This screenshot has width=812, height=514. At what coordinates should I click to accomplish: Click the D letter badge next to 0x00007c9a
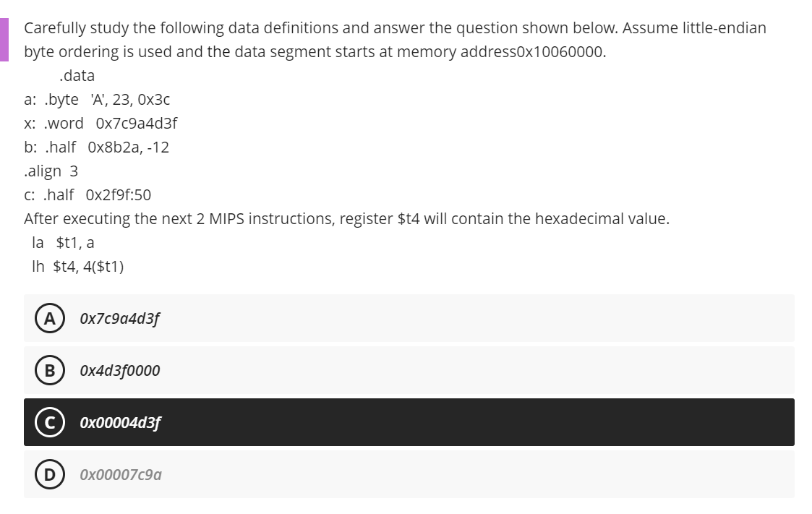pyautogui.click(x=49, y=474)
